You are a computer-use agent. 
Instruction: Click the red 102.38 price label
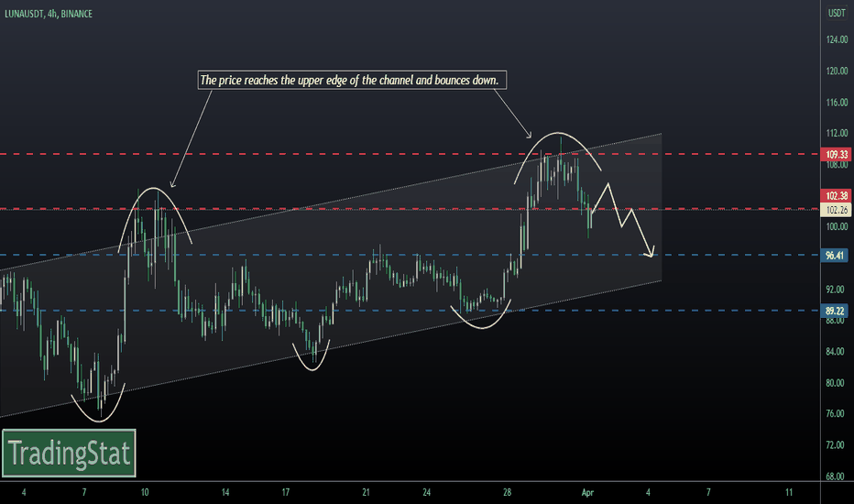point(837,196)
